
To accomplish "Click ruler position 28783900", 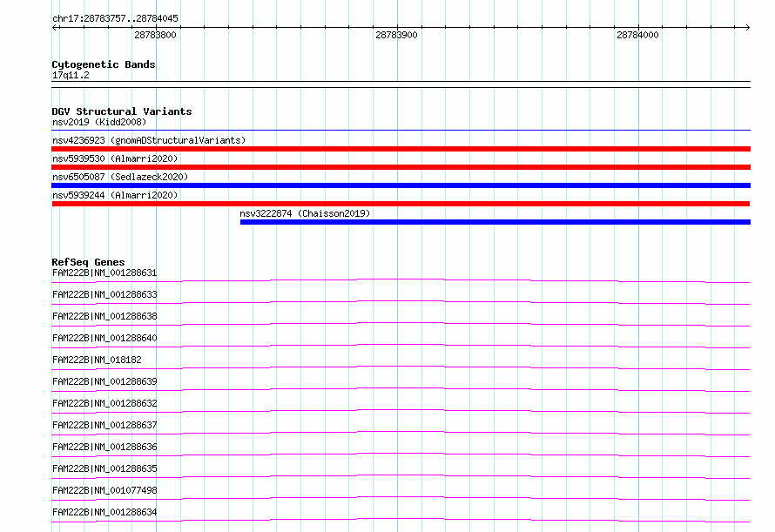I will [396, 35].
